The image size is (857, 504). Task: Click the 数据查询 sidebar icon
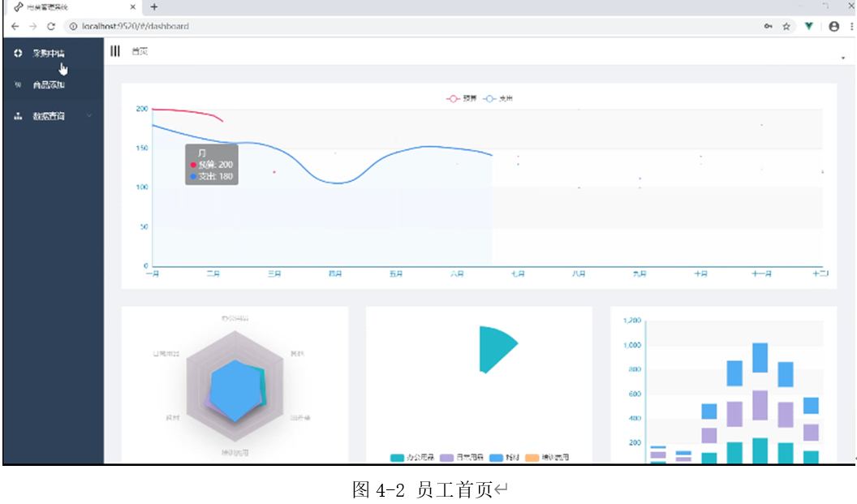click(x=18, y=115)
